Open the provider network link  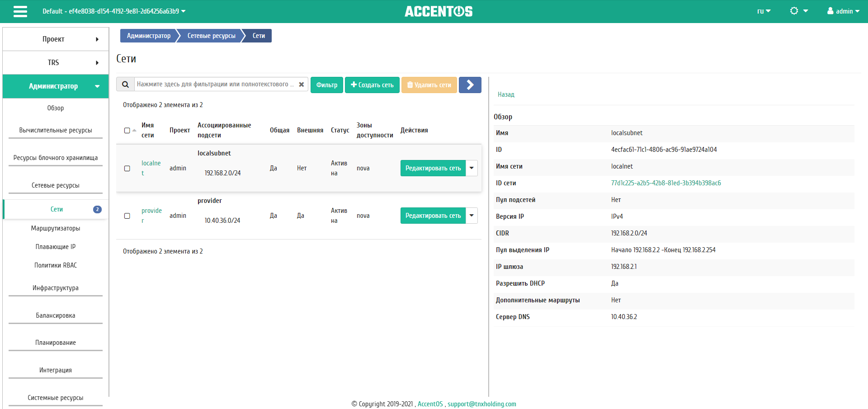151,216
